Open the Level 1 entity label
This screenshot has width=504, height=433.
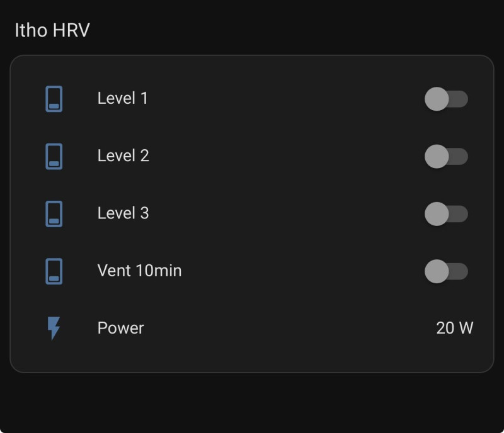click(x=122, y=98)
